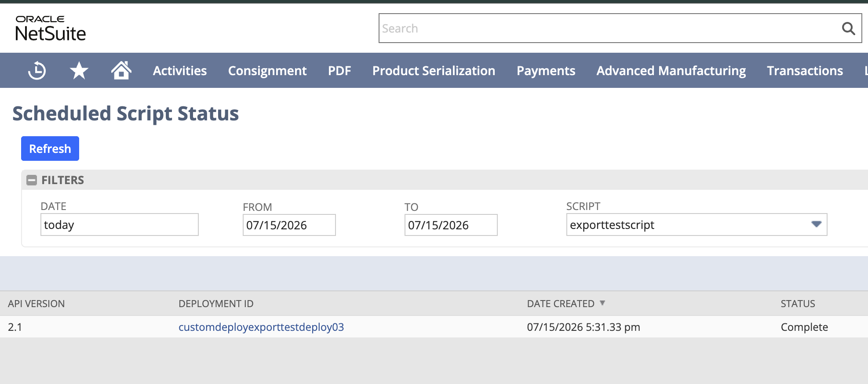Collapse the Filters section minus icon
Screen dimensions: 868x384
pyautogui.click(x=32, y=180)
